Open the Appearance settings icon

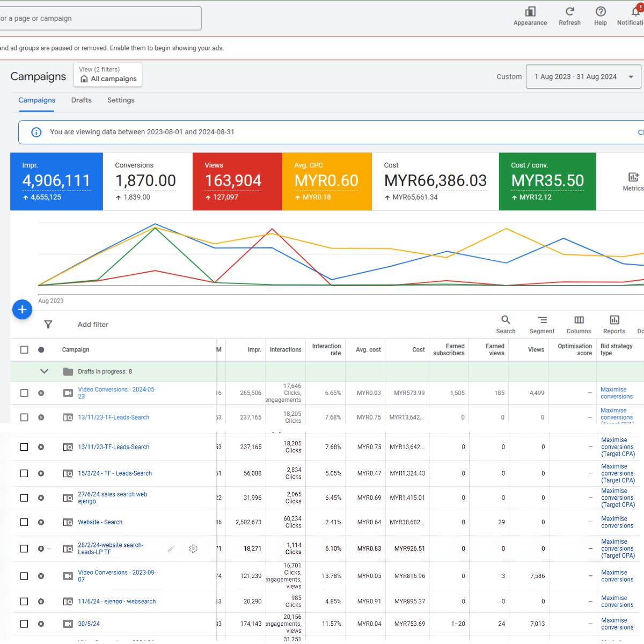coord(530,12)
